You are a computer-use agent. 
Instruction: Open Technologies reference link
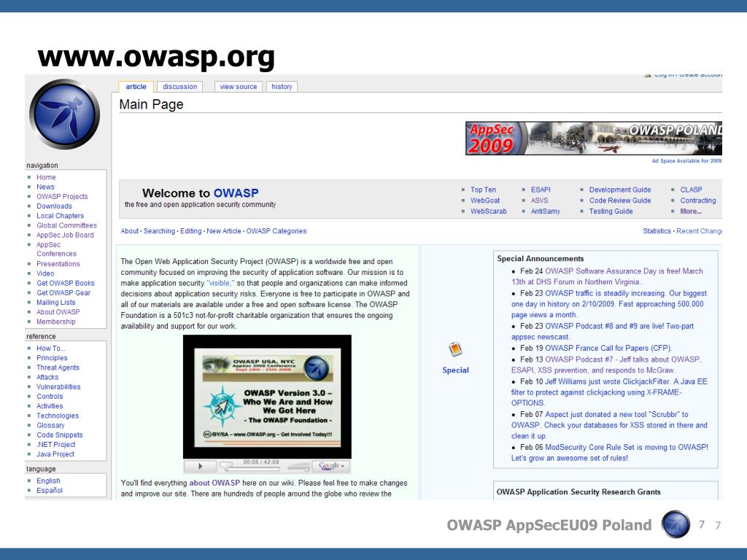point(58,415)
